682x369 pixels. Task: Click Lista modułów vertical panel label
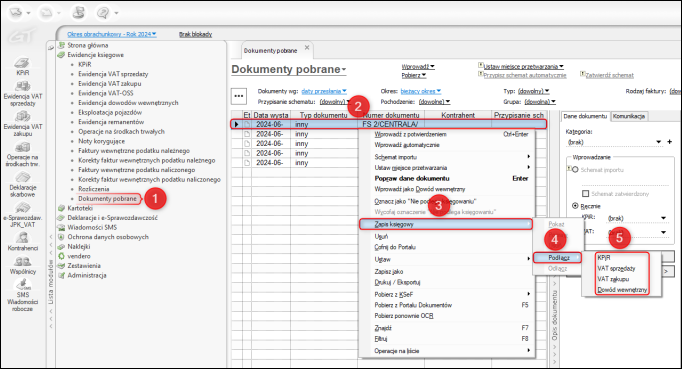[51, 283]
